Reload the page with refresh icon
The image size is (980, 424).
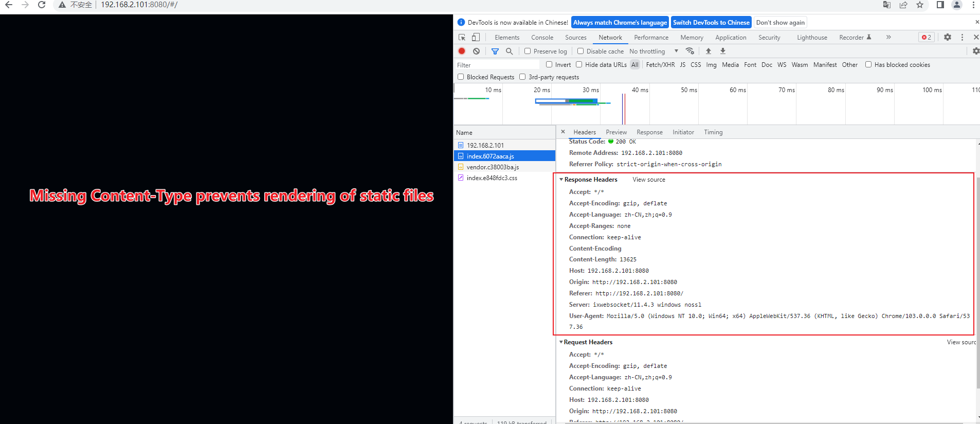[42, 5]
